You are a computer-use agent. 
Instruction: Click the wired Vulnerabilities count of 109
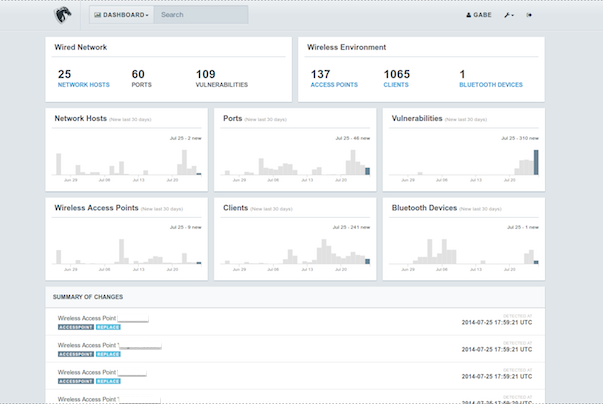tap(206, 74)
